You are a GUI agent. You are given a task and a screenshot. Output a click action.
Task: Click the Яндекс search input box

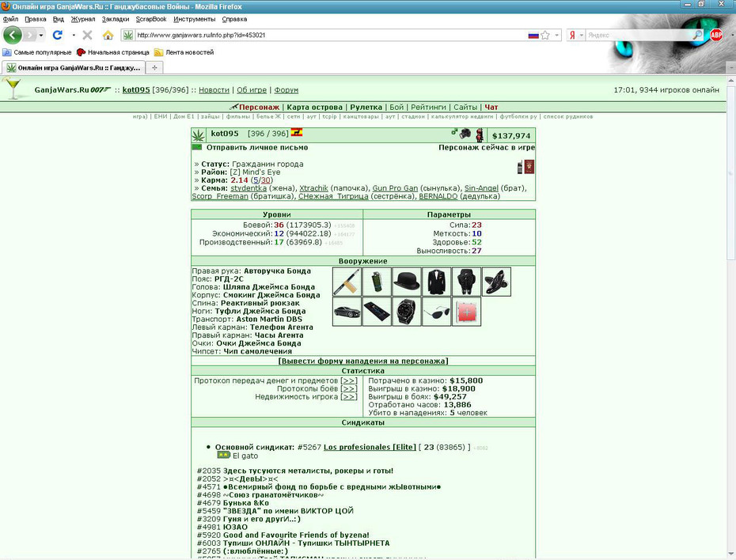639,35
